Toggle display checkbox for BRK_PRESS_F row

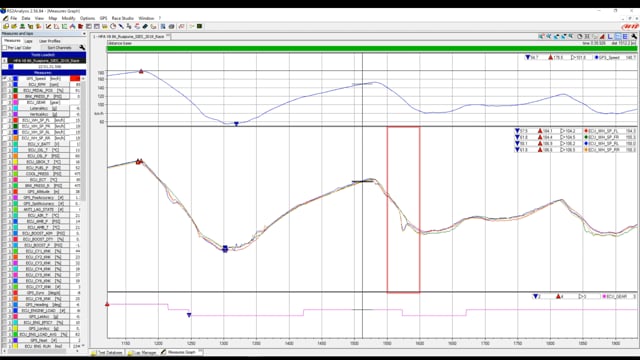tap(4, 96)
